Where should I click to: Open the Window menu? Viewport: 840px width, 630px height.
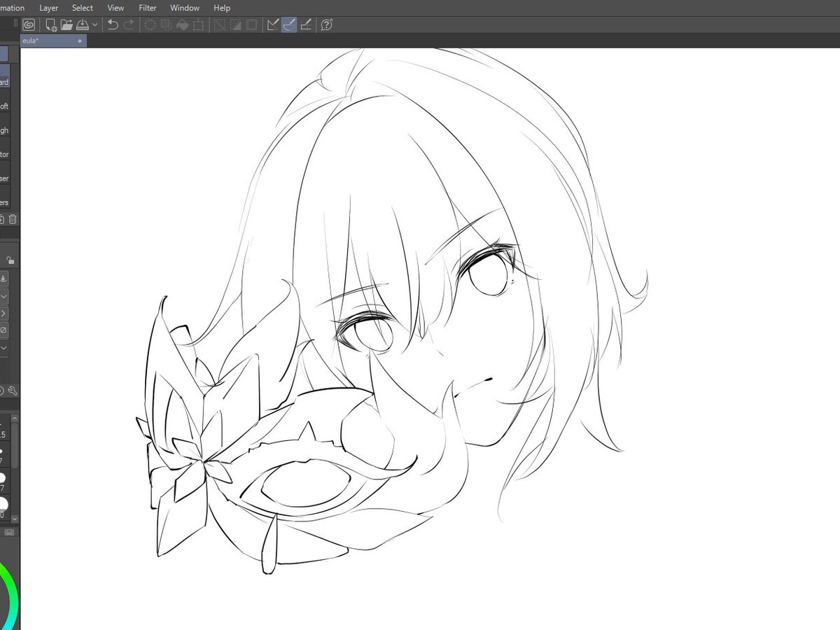(185, 8)
